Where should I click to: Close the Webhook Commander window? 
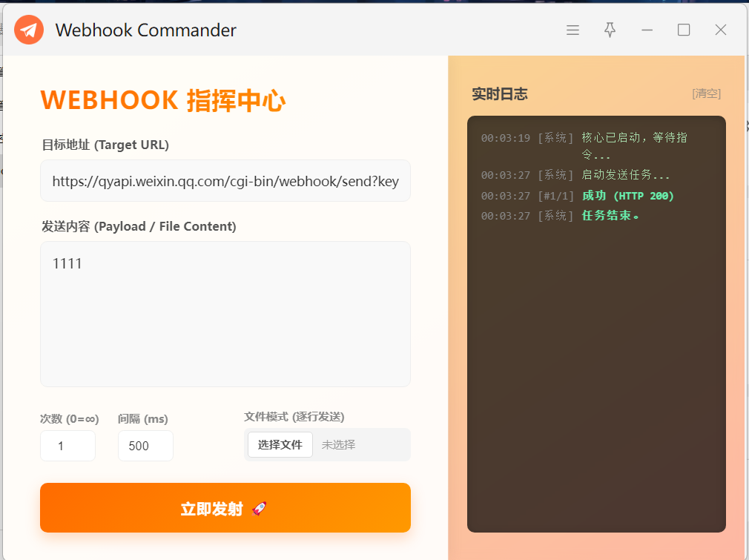(720, 30)
